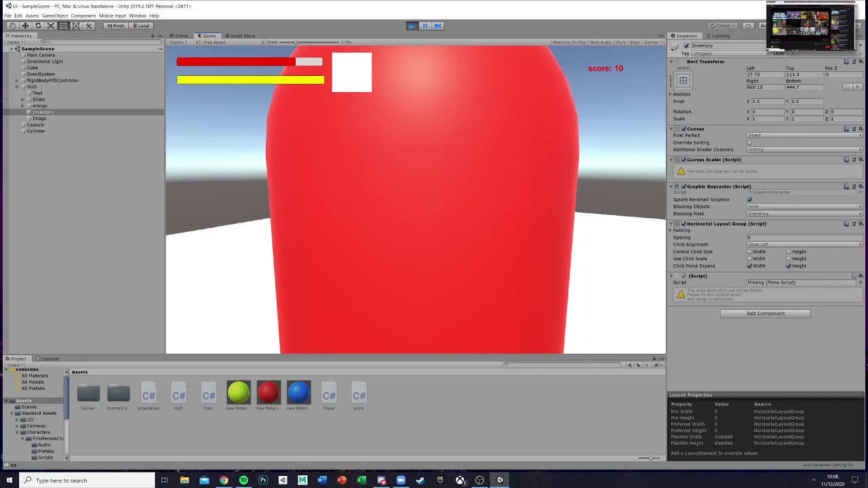The image size is (868, 488).
Task: Toggle the Canvas component enabled checkbox
Action: click(684, 129)
